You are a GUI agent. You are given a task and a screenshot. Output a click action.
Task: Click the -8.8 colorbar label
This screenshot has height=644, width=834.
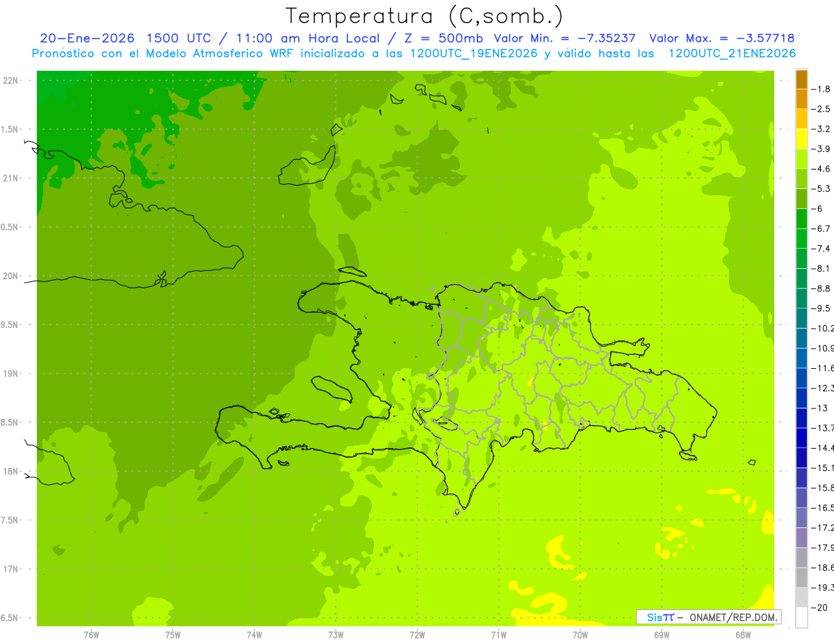click(x=821, y=289)
